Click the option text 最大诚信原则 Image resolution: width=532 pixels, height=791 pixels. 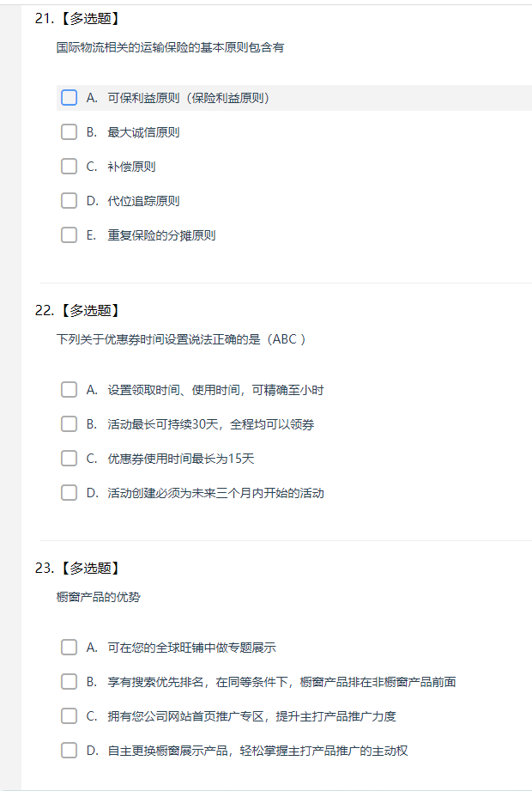click(x=143, y=132)
